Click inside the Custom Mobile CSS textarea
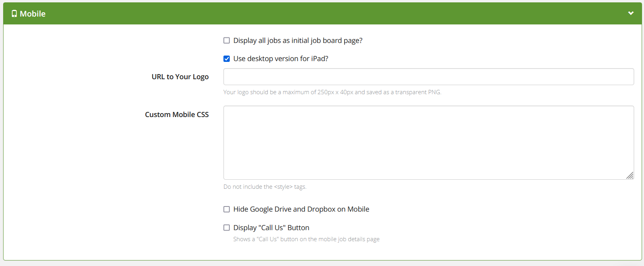 [428, 143]
